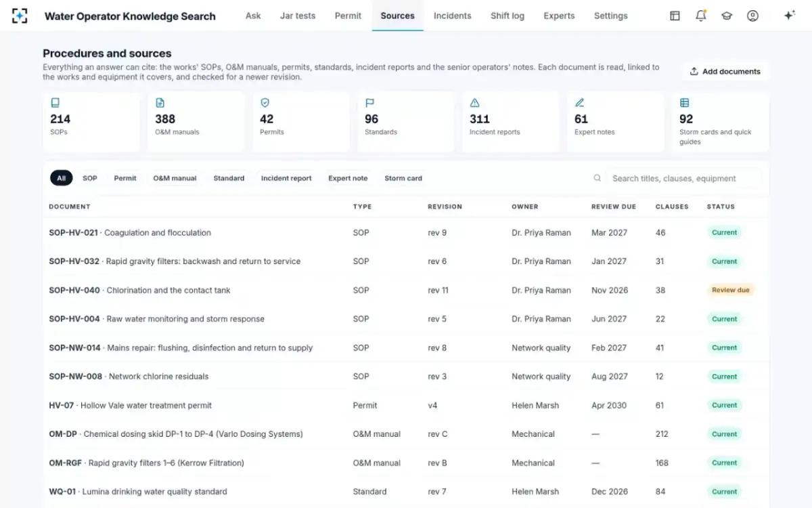Open the user profile icon

click(x=752, y=16)
